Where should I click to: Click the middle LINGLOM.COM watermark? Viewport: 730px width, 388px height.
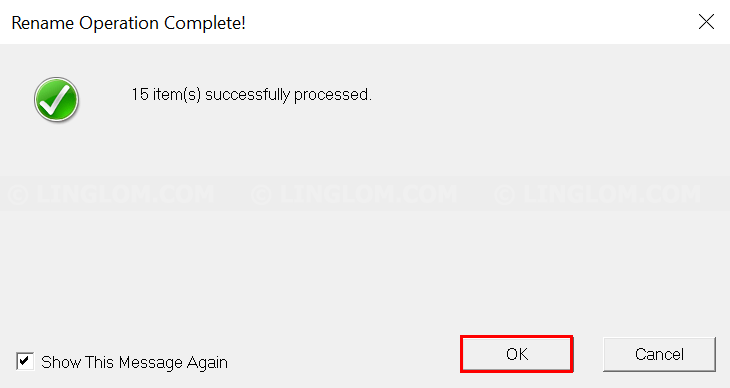click(354, 194)
